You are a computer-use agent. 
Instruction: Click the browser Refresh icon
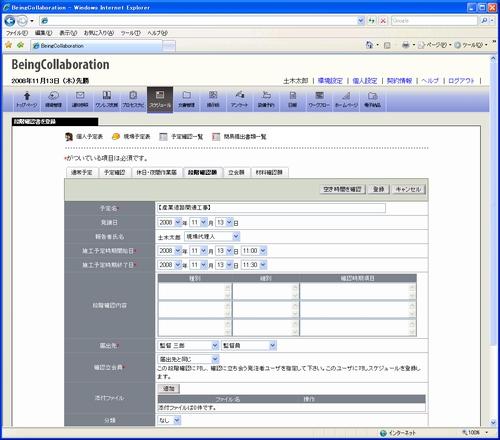coord(371,21)
